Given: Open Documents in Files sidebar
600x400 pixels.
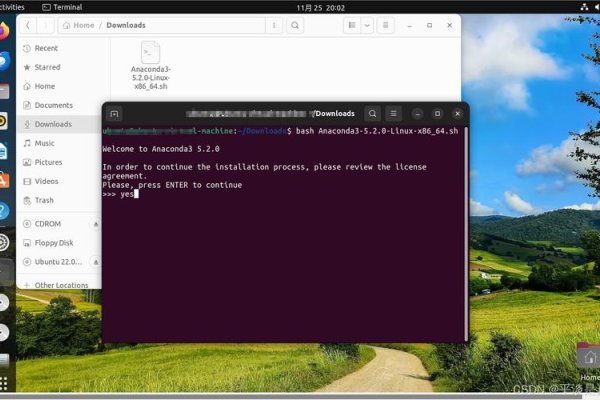Looking at the screenshot, I should 59,105.
